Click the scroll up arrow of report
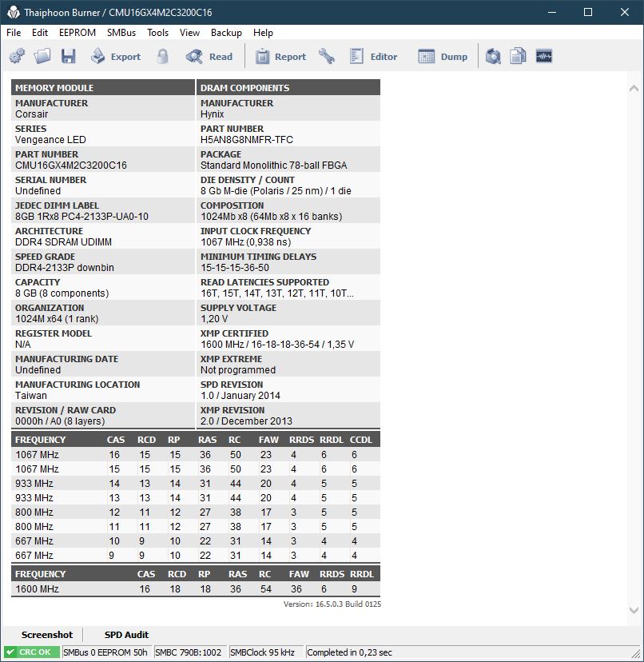Viewport: 644px width, 662px height. 634,88
